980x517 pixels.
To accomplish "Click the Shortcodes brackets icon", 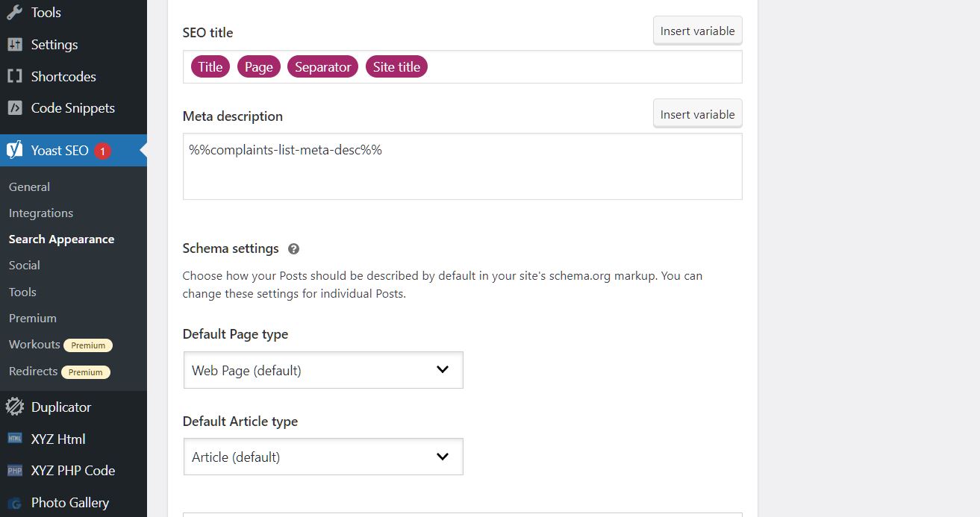I will point(15,76).
